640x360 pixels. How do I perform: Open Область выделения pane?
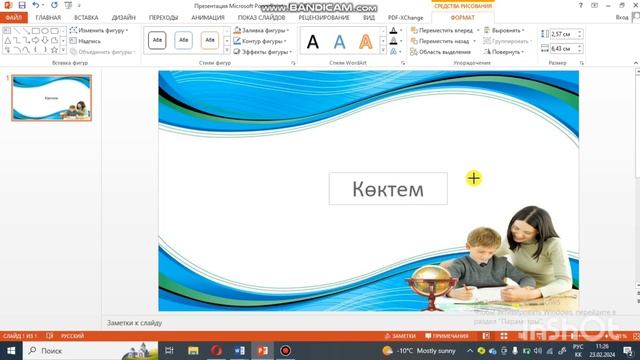440,52
